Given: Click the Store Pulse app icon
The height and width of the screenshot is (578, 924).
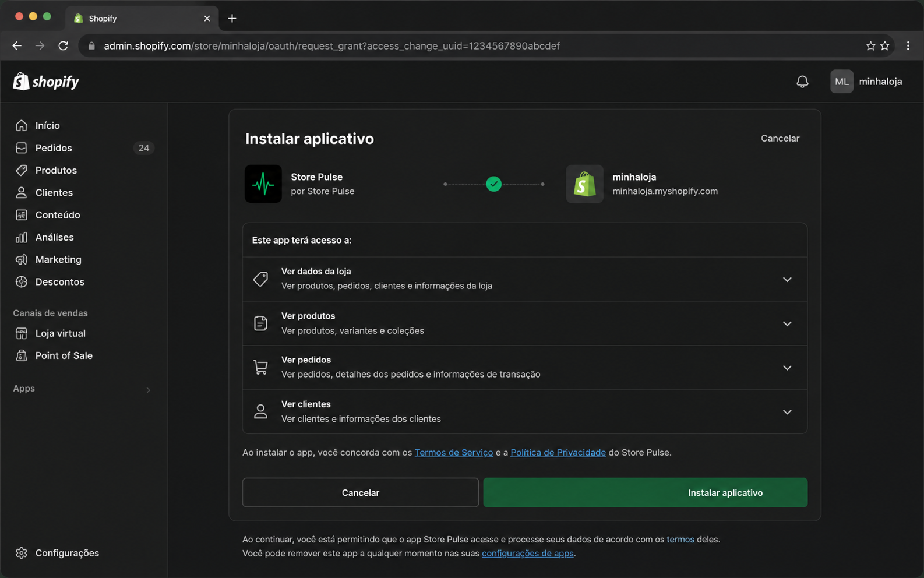Looking at the screenshot, I should tap(263, 184).
